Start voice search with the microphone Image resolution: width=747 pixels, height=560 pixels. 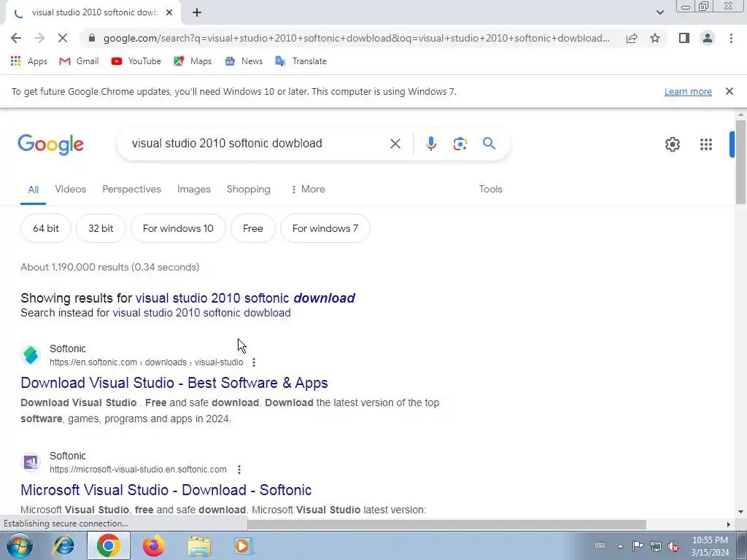point(430,144)
